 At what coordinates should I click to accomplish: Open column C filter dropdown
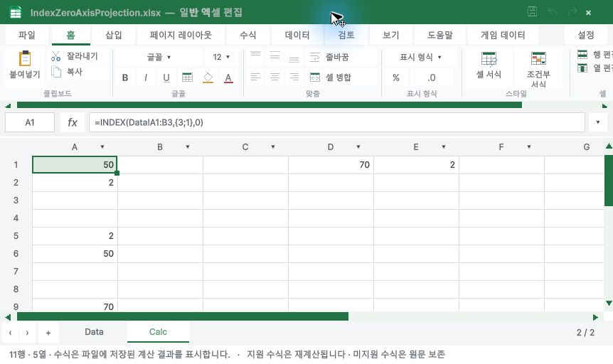(x=273, y=147)
